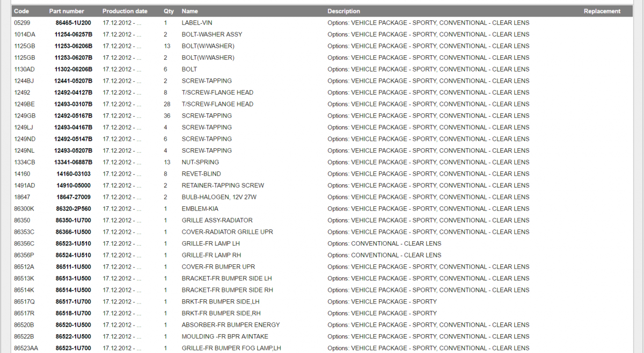Click part number 18647-27009
The image size is (644, 353).
coord(74,197)
